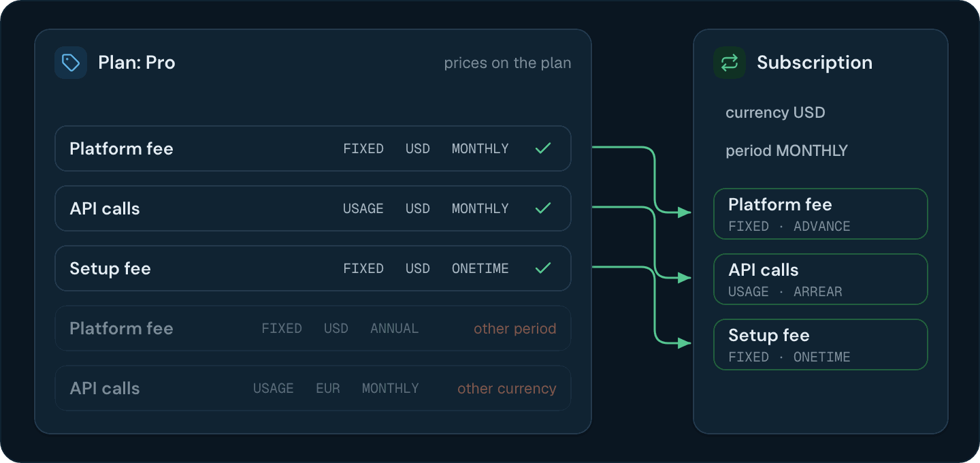Select the 'period MONTHLY' line
This screenshot has height=463, width=980.
787,150
